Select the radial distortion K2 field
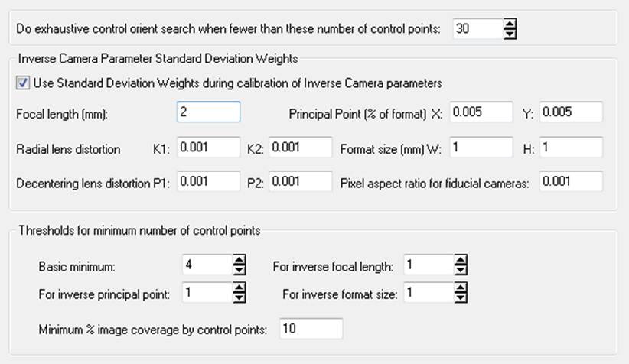The width and height of the screenshot is (629, 364). [300, 148]
